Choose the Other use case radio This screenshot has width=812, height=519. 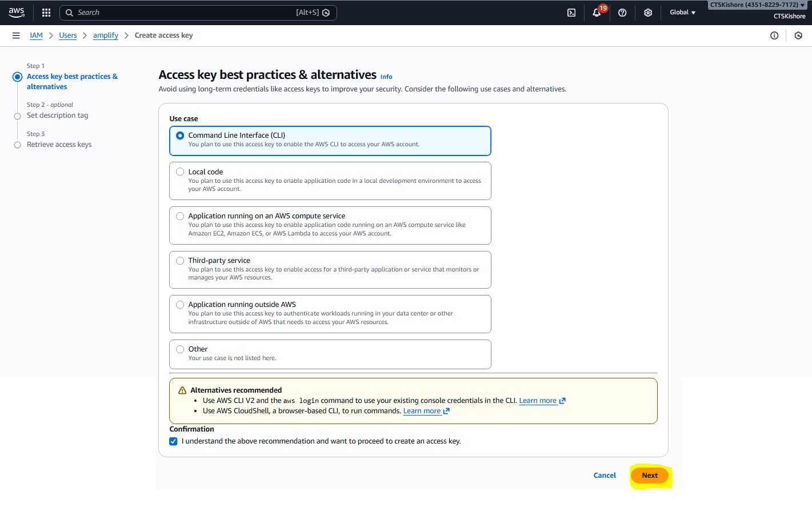point(180,349)
